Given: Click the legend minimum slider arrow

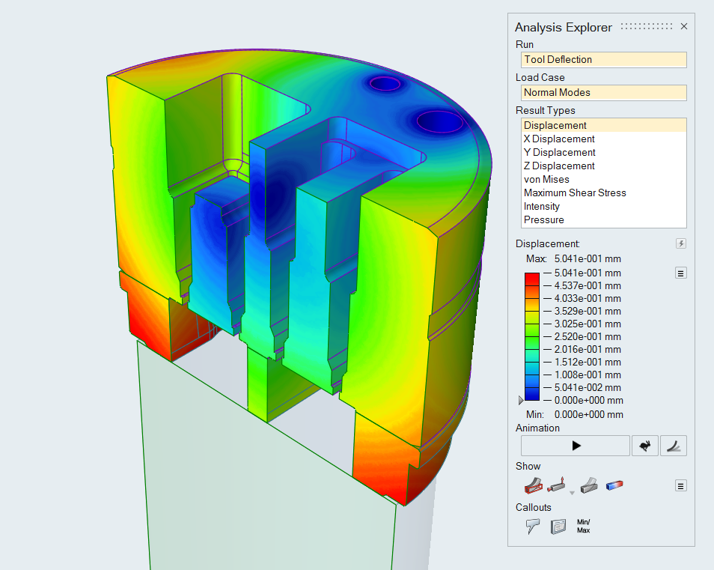Looking at the screenshot, I should point(519,399).
